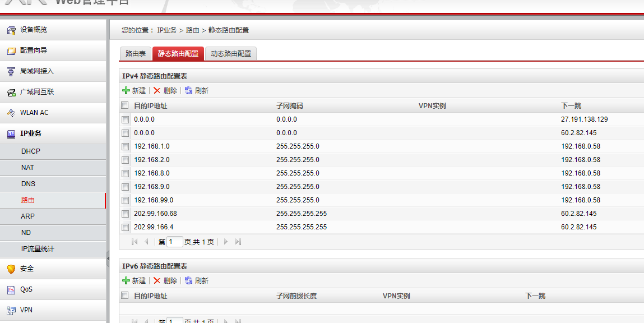The image size is (644, 323).
Task: Tick checkbox for route 192.168.1.0
Action: coord(125,146)
